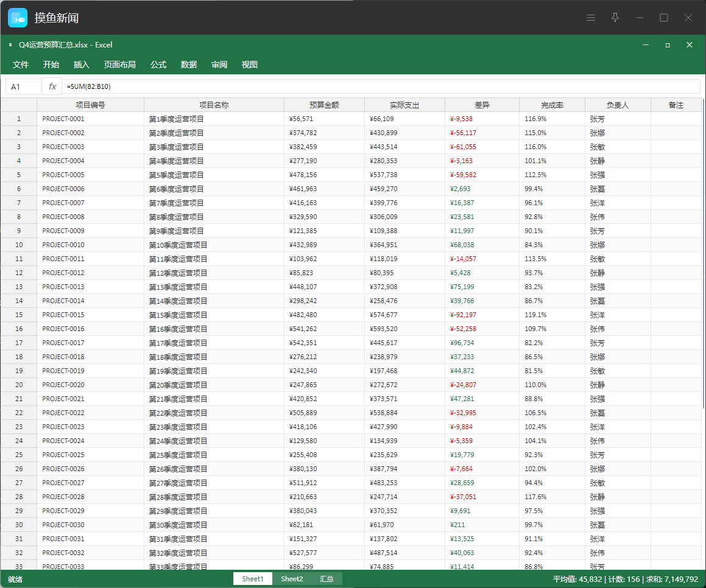This screenshot has width=706, height=588.
Task: Select budget cell ¥541,262
Action: click(x=324, y=329)
